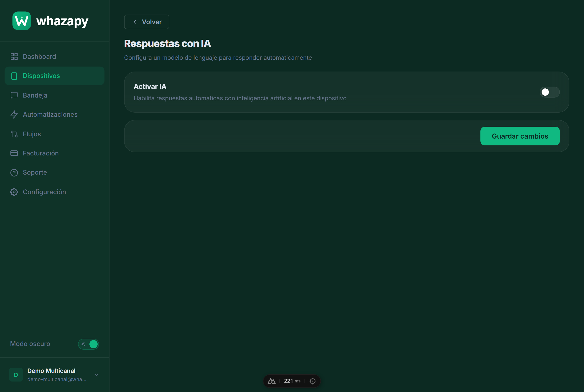Click the Volver back button
This screenshot has width=584, height=392.
click(x=147, y=22)
